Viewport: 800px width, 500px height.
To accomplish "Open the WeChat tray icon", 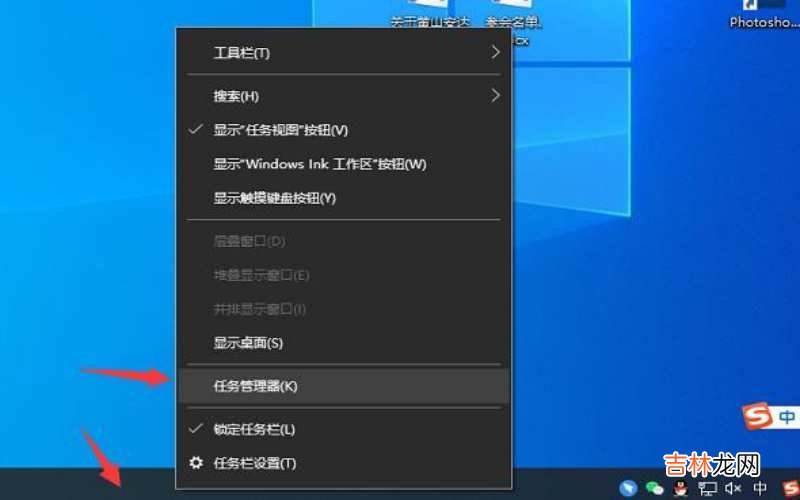I will point(655,488).
